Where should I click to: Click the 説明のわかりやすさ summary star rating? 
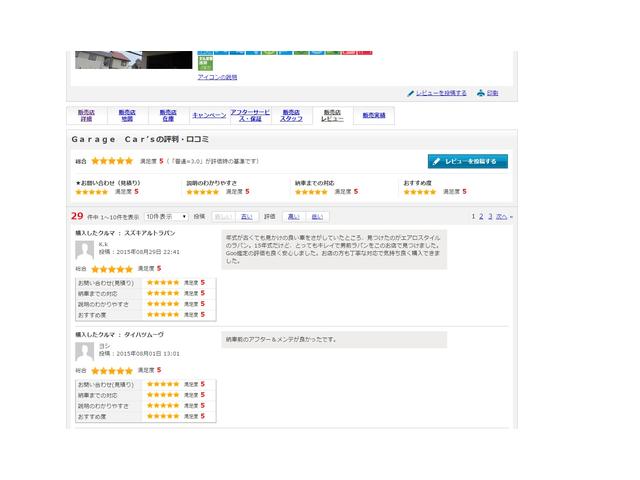point(202,191)
